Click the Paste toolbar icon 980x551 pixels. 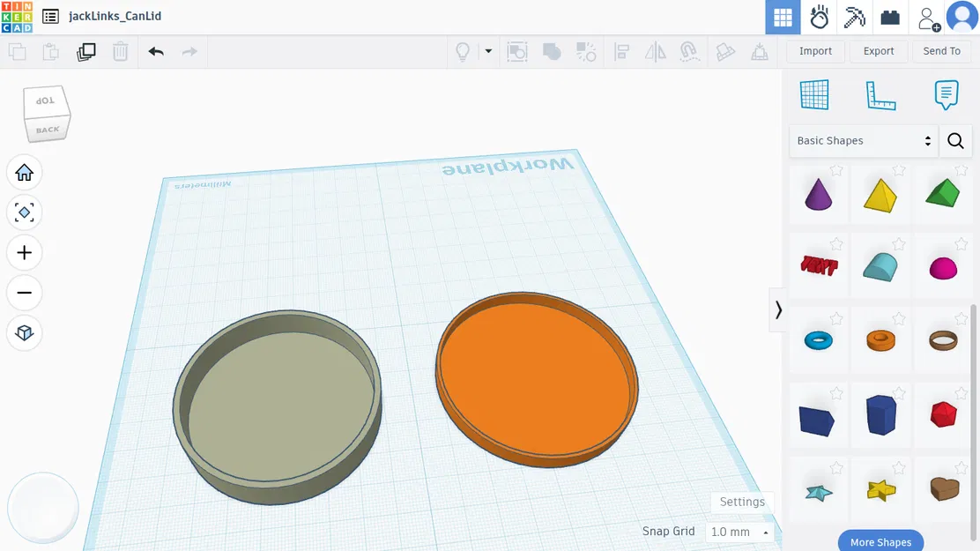pyautogui.click(x=50, y=52)
